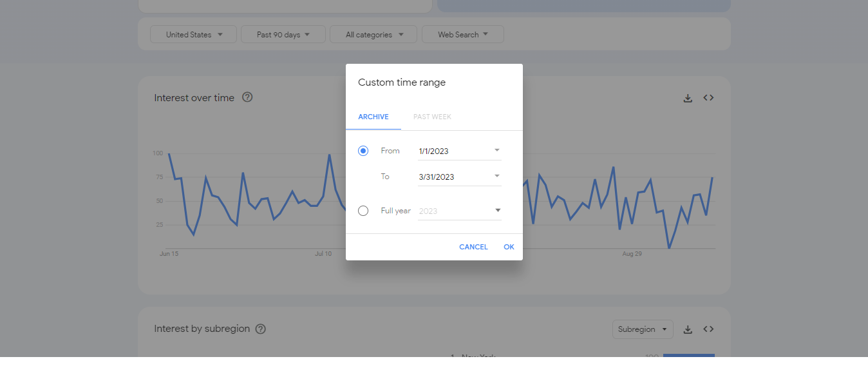Viewport: 868px width, 368px height.
Task: Click the Jun 15 axis label
Action: pos(169,254)
